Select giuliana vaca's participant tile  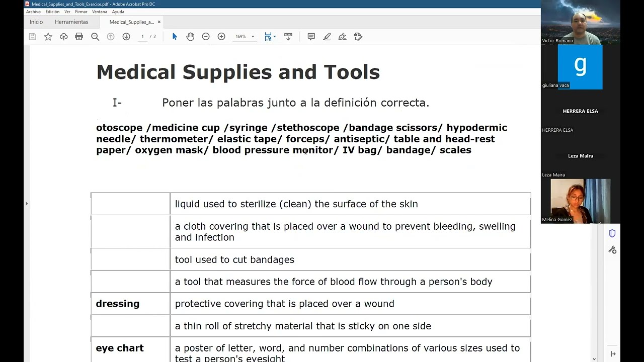[581, 67]
